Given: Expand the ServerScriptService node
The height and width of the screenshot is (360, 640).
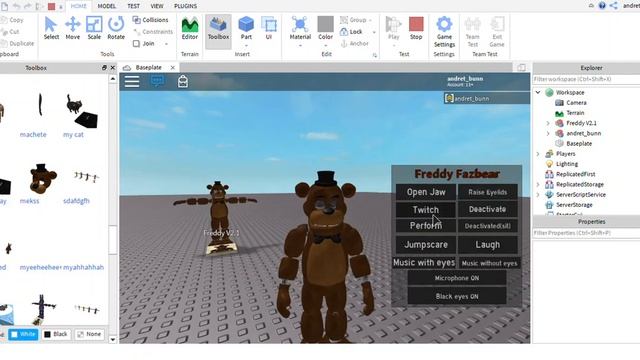Looking at the screenshot, I should point(538,195).
